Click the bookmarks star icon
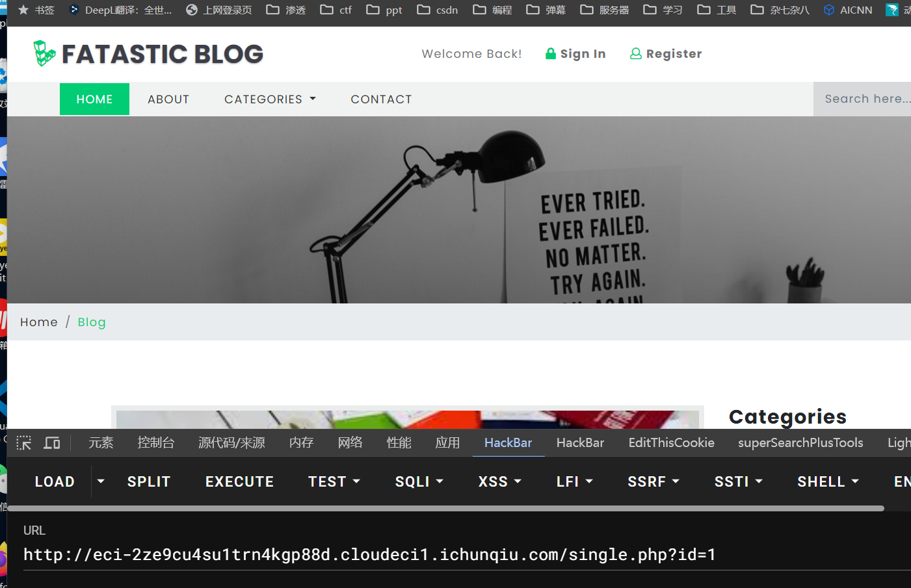This screenshot has width=911, height=588. coord(23,10)
